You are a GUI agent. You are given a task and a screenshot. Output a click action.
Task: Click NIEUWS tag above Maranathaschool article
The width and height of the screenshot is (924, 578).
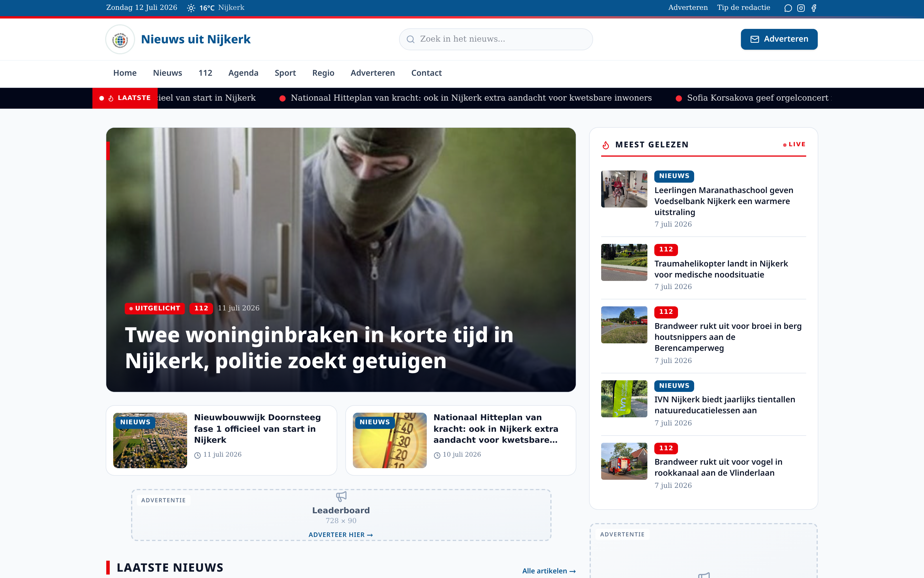click(x=674, y=176)
